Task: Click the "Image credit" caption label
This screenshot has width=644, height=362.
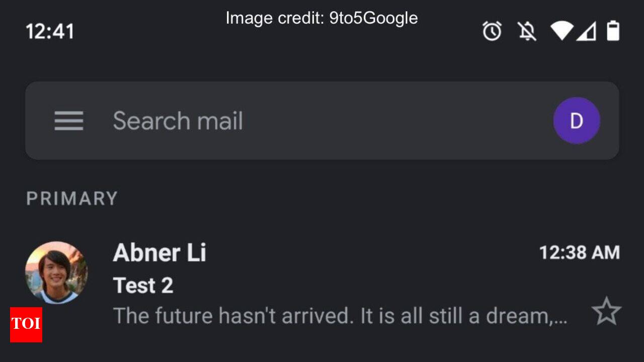Action: tap(275, 18)
